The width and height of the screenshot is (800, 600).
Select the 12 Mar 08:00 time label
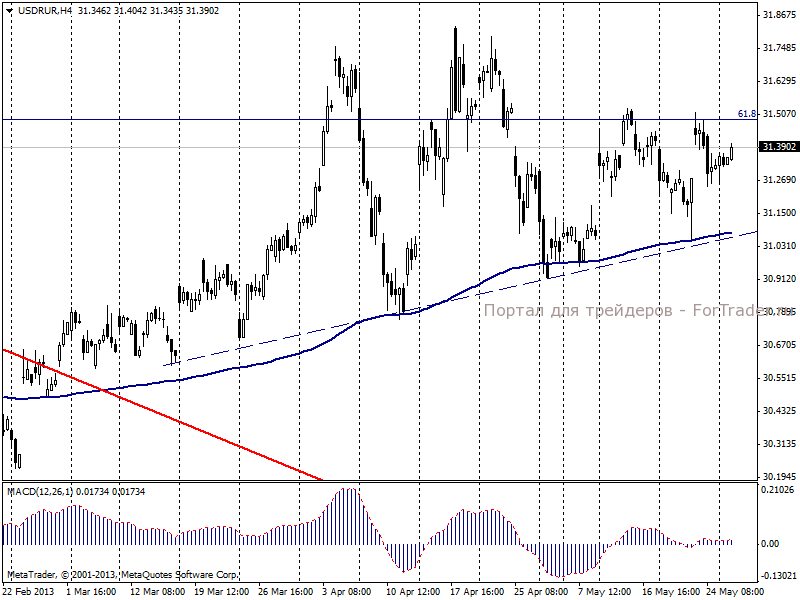coord(157,592)
